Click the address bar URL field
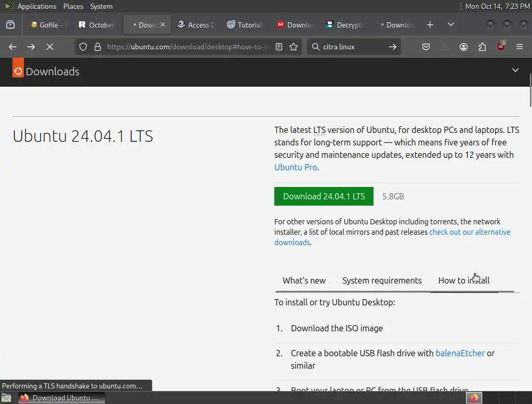Screen dimensions: 532x404 click(x=187, y=47)
